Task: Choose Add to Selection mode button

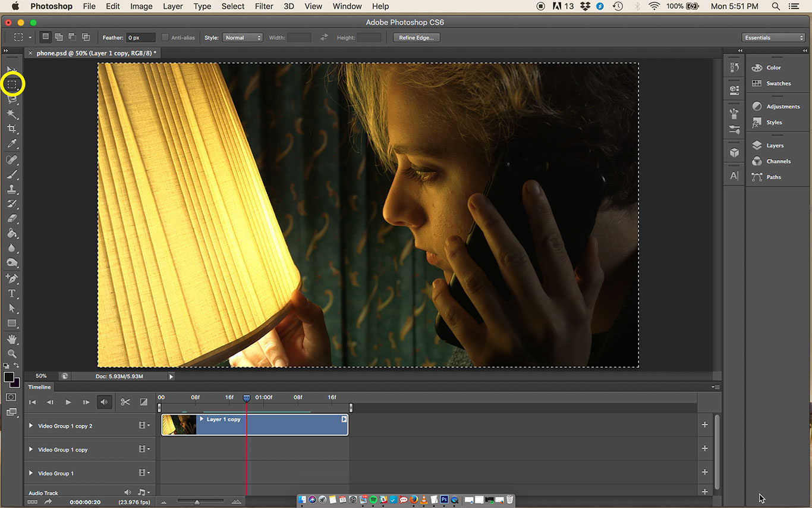Action: (59, 37)
